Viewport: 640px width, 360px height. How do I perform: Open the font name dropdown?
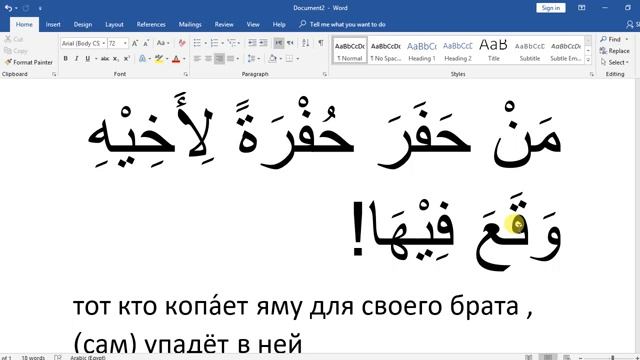[104, 43]
